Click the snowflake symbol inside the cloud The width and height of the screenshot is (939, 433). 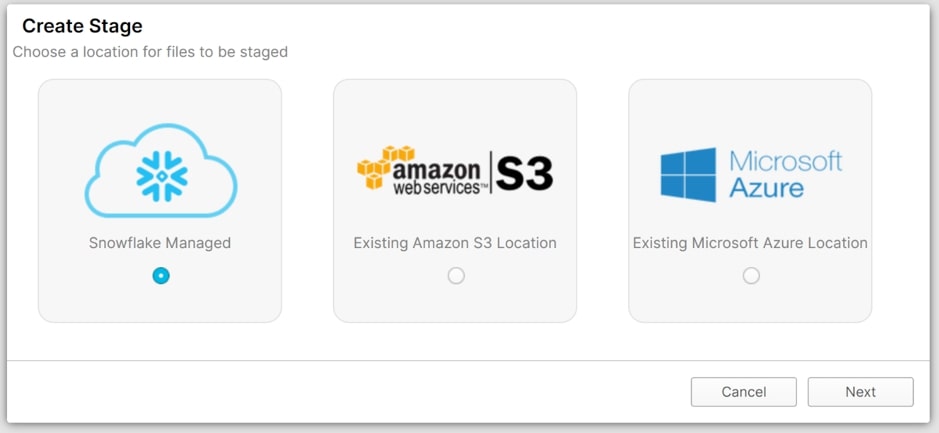(162, 175)
